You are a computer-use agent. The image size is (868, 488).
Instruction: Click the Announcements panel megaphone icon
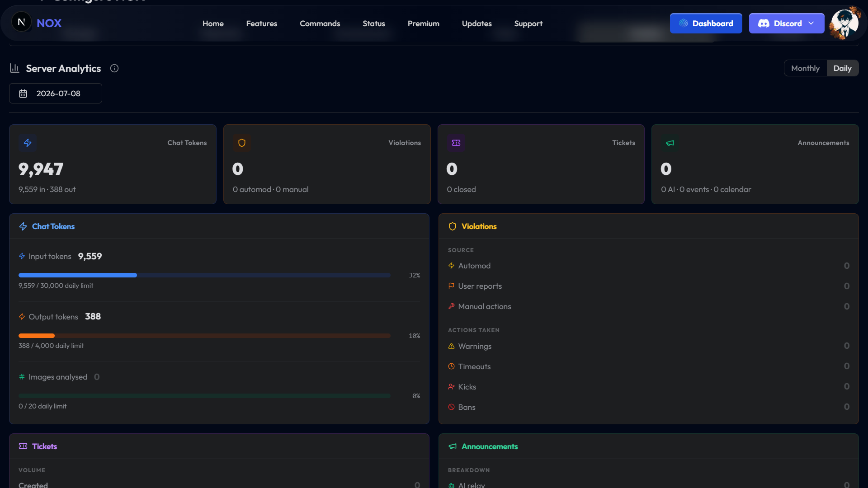pos(453,446)
